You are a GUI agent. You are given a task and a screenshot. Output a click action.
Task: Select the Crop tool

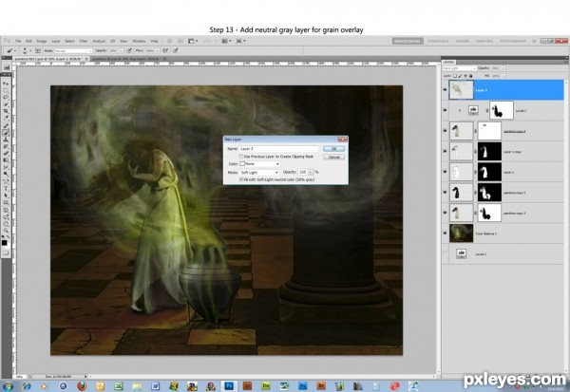click(x=7, y=110)
